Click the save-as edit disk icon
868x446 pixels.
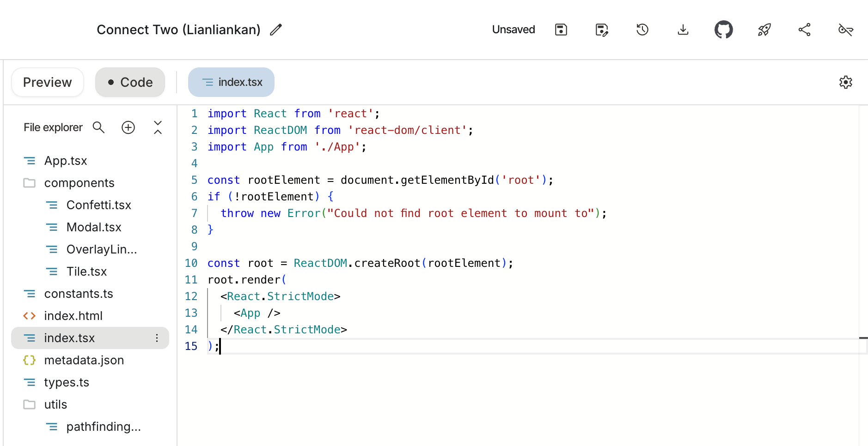click(x=601, y=30)
